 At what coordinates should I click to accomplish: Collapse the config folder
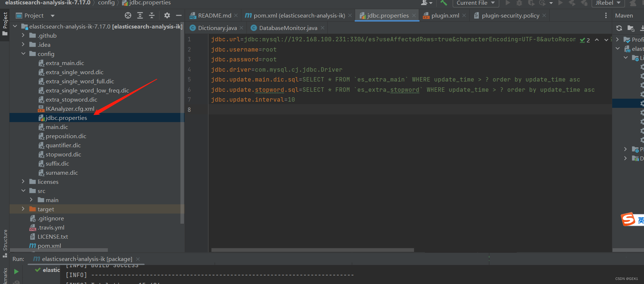click(23, 54)
